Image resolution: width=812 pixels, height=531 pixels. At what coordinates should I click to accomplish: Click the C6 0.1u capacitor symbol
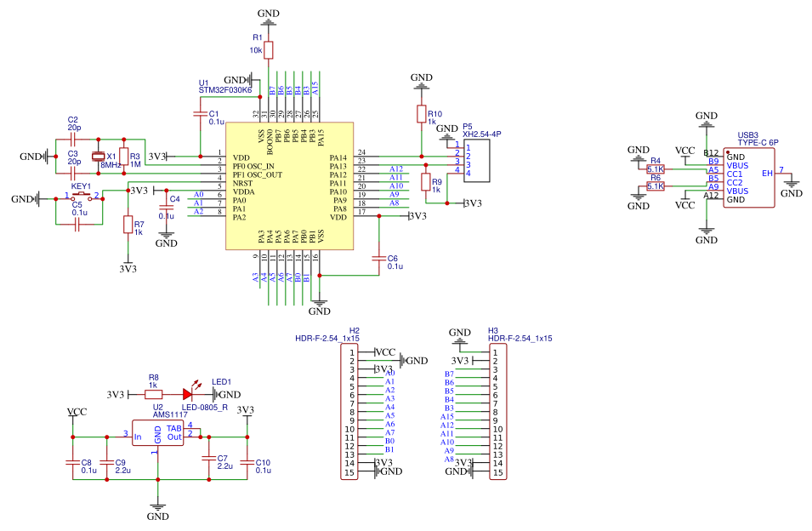click(378, 258)
